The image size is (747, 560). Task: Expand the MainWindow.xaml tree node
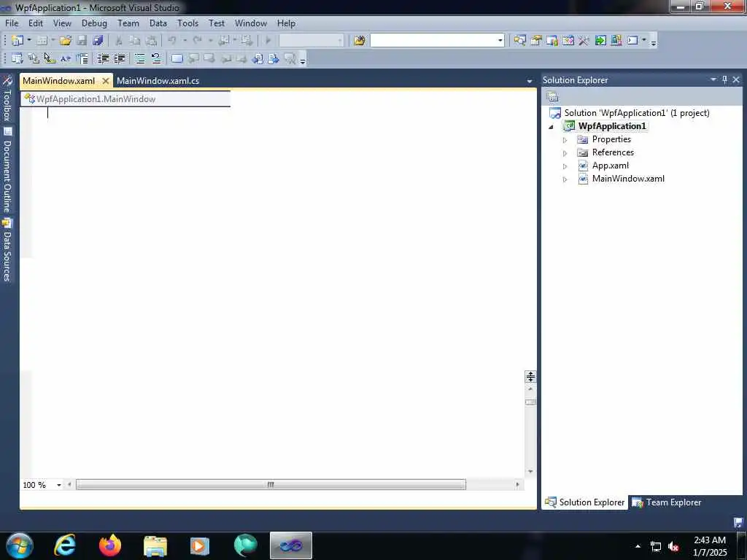point(565,179)
